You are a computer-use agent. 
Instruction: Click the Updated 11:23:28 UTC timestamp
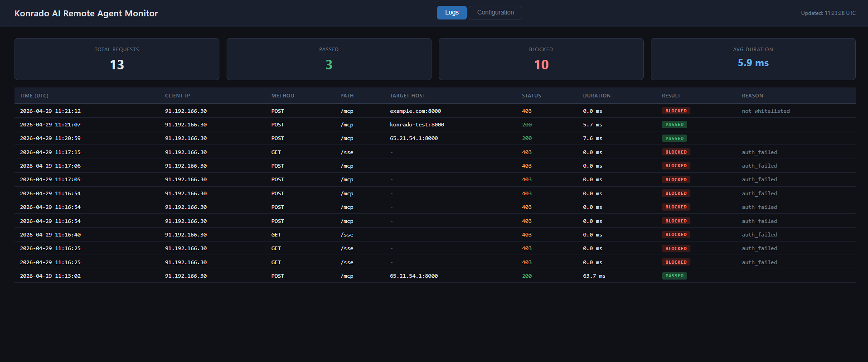tap(828, 13)
